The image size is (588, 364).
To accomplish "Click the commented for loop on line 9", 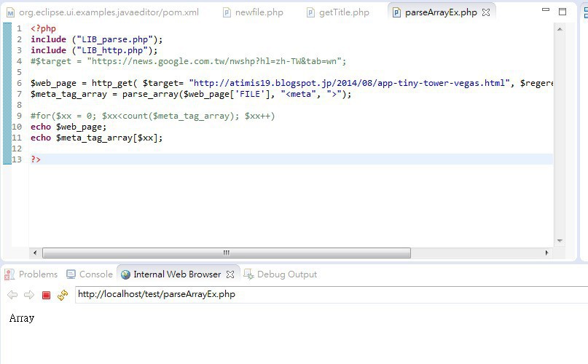I will [x=152, y=116].
